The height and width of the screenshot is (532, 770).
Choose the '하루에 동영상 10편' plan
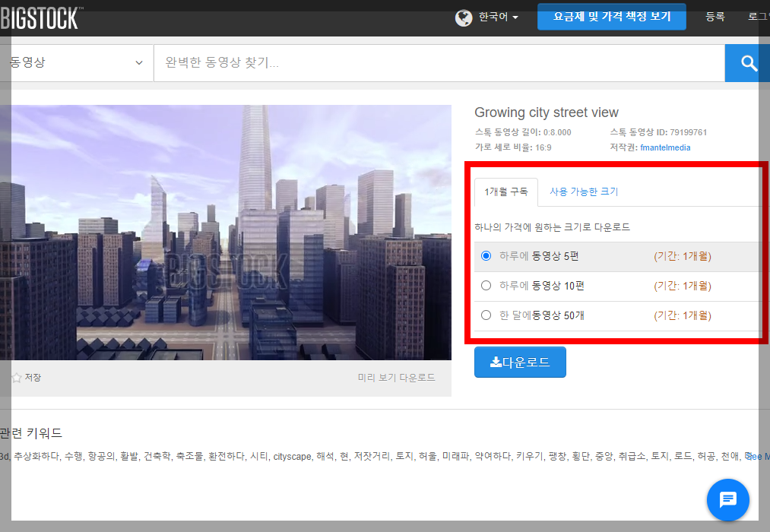click(486, 286)
